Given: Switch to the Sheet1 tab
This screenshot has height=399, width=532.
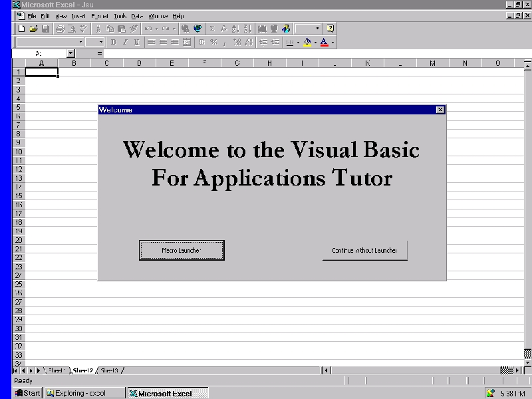Looking at the screenshot, I should tap(57, 370).
